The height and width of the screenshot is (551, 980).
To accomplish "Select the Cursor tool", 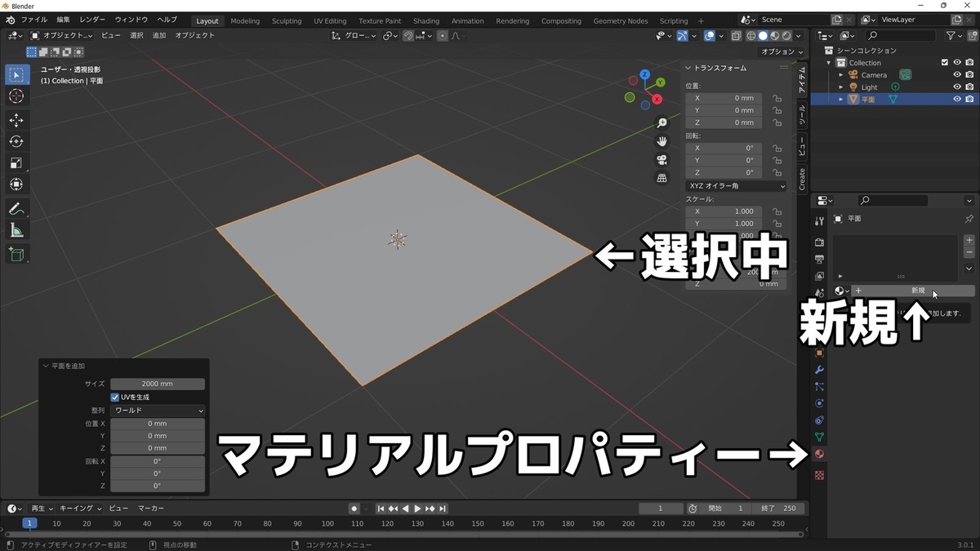I will [x=16, y=96].
